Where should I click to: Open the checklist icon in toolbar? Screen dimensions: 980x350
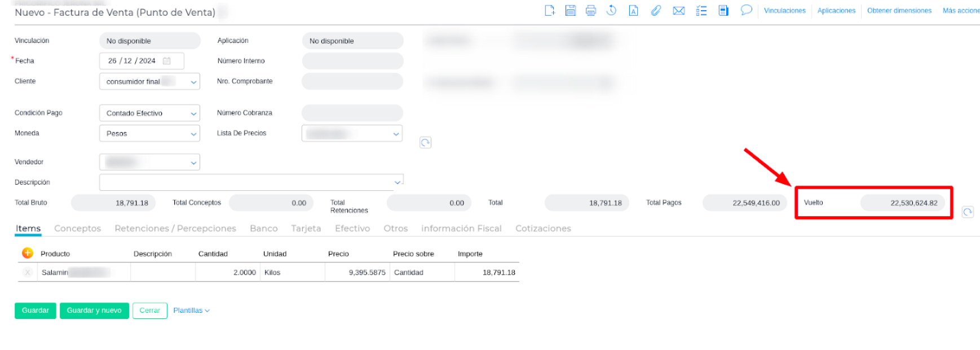click(701, 10)
